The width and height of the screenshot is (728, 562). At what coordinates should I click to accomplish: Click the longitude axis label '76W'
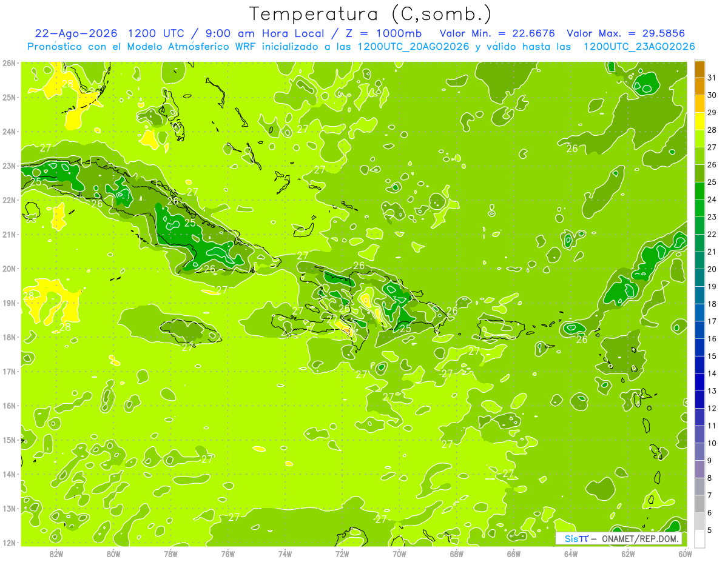click(x=227, y=554)
